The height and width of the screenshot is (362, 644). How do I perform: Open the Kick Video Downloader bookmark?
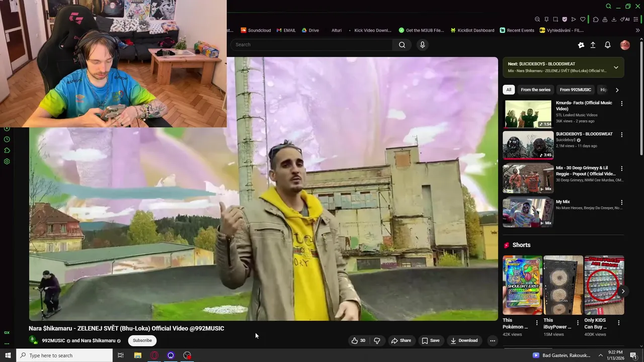370,30
